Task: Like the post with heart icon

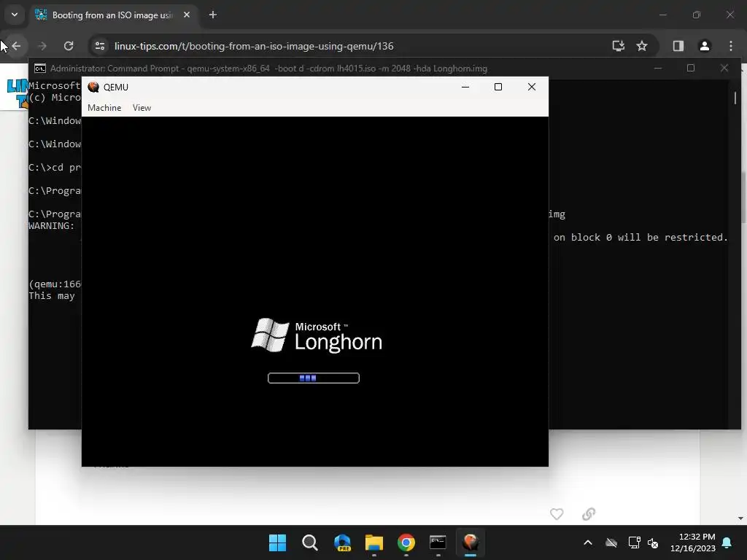Action: 557,514
